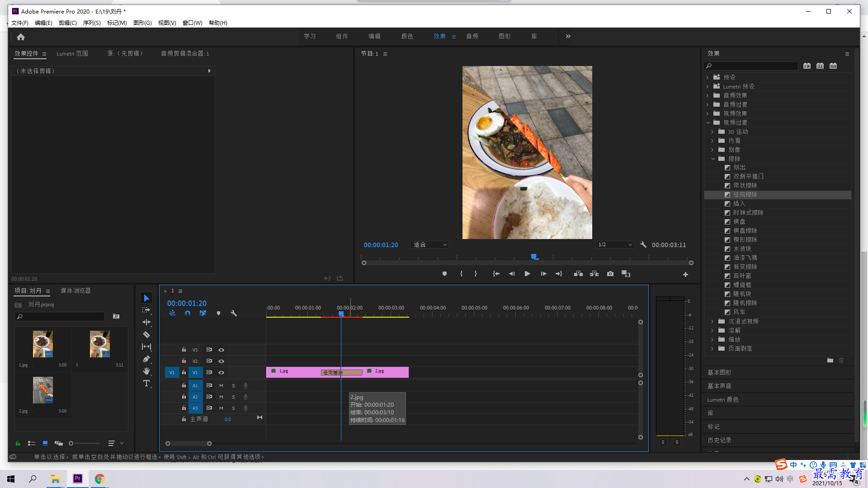Expand the 预设 effects folder
Screen dimensions: 868x488
click(708, 78)
